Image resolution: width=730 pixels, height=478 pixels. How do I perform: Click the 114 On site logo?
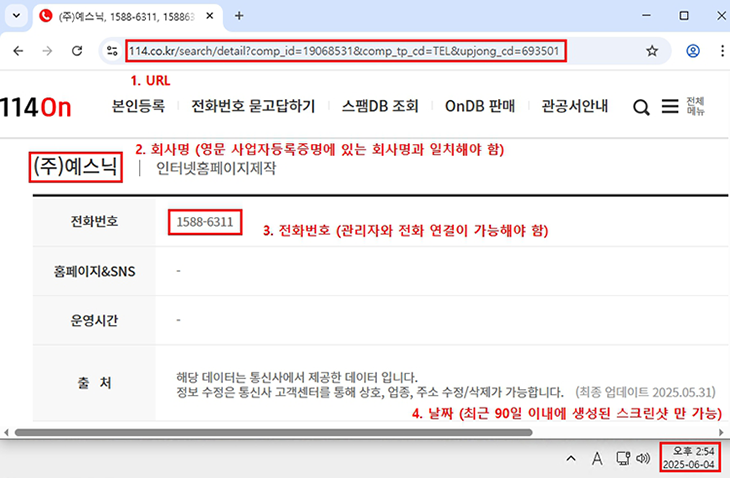coord(35,107)
